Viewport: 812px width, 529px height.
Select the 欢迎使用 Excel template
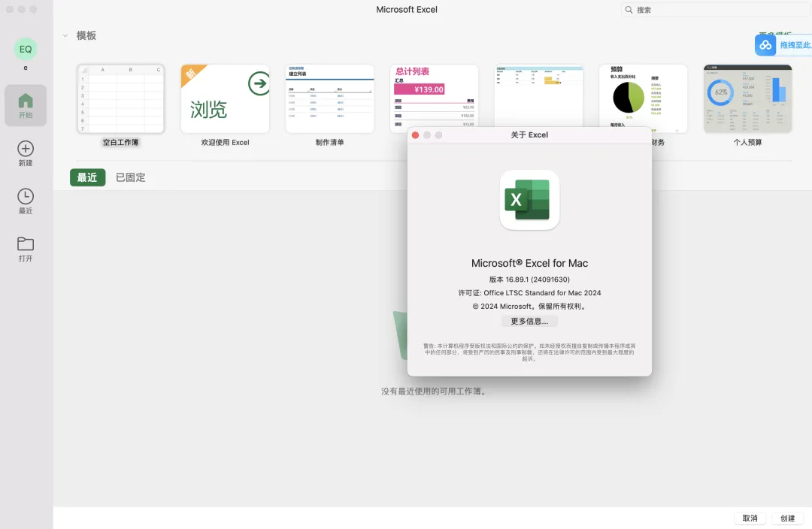pyautogui.click(x=226, y=99)
